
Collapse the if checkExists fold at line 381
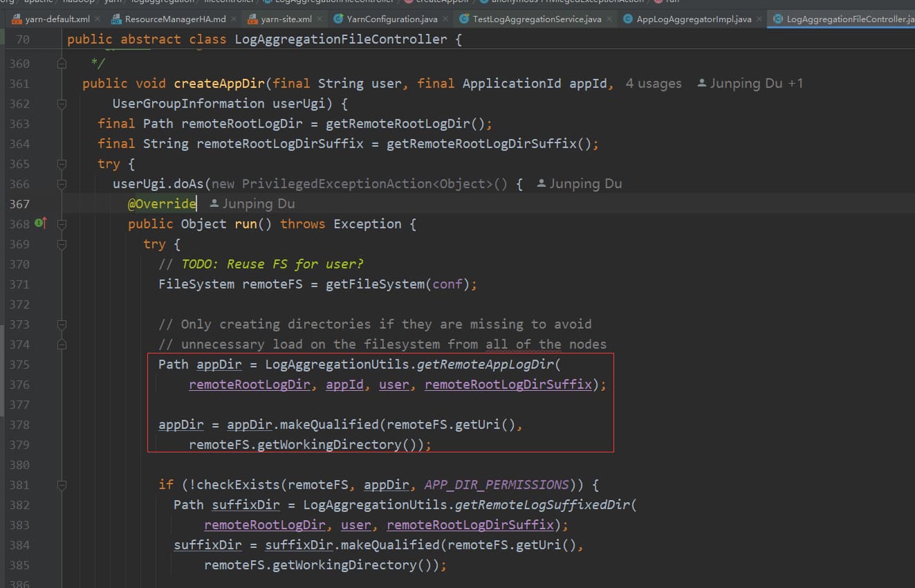tap(62, 485)
